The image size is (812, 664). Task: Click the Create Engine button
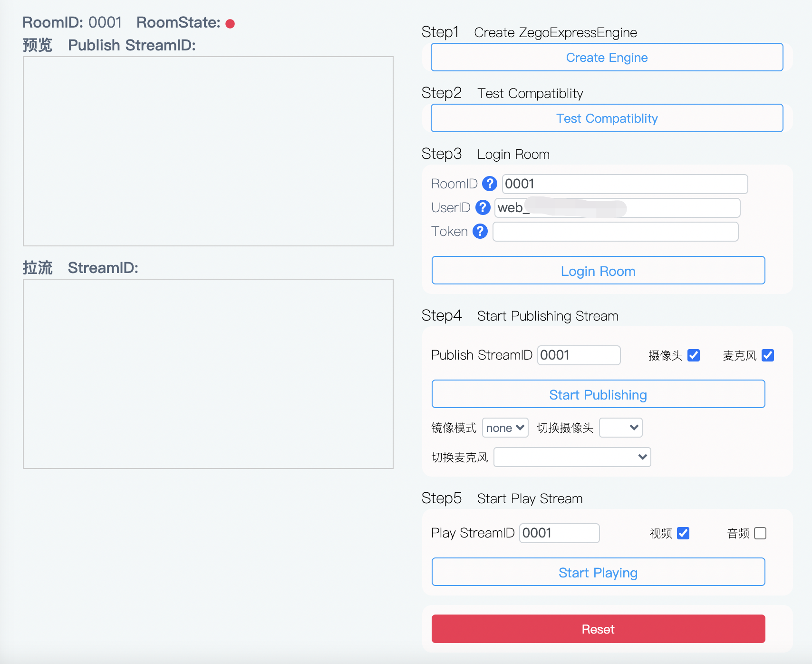click(x=606, y=57)
